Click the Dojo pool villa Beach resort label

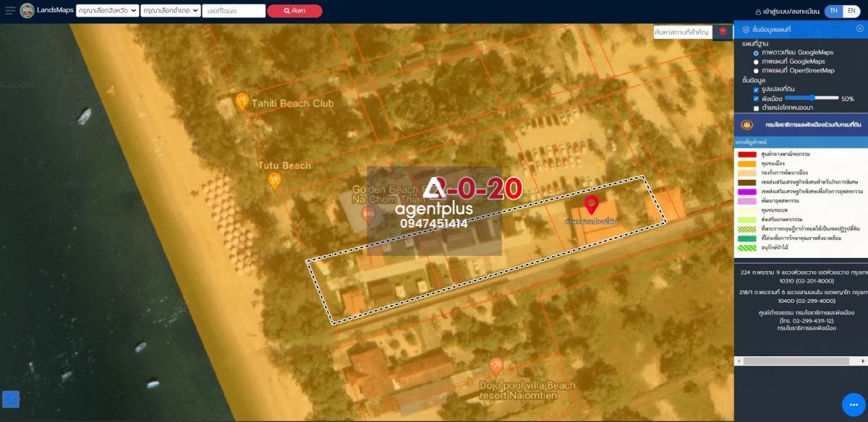pos(527,390)
